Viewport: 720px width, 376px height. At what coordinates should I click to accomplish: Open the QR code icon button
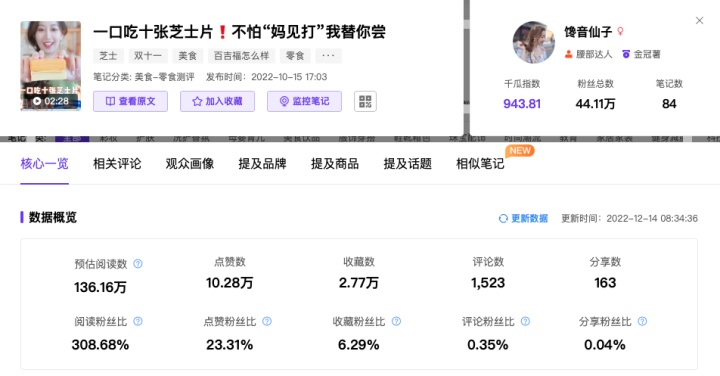pos(365,101)
